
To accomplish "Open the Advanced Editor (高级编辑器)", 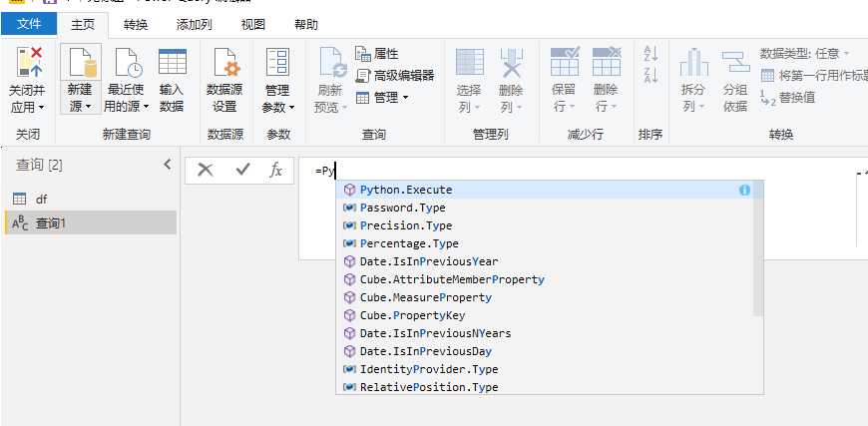I will 395,76.
